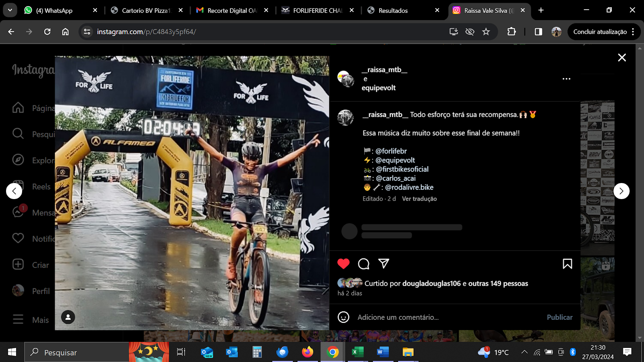Open the equipevolt co-author in the header
This screenshot has width=644, height=362.
click(x=378, y=88)
